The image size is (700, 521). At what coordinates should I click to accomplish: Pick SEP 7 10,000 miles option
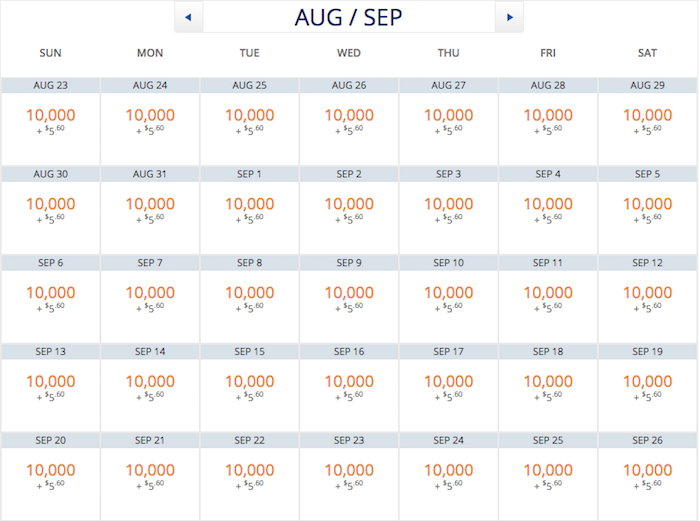pos(150,299)
